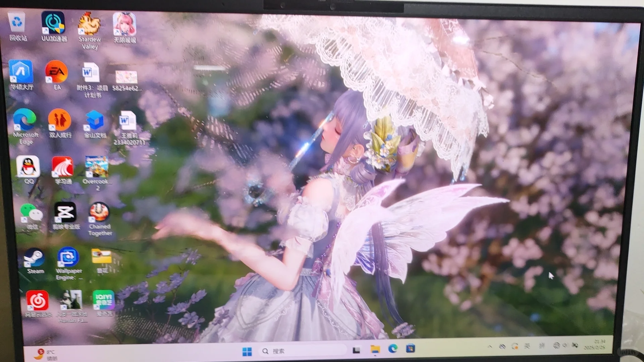Select the 附件3 项目计划书 Word document
The height and width of the screenshot is (362, 644).
pyautogui.click(x=92, y=80)
